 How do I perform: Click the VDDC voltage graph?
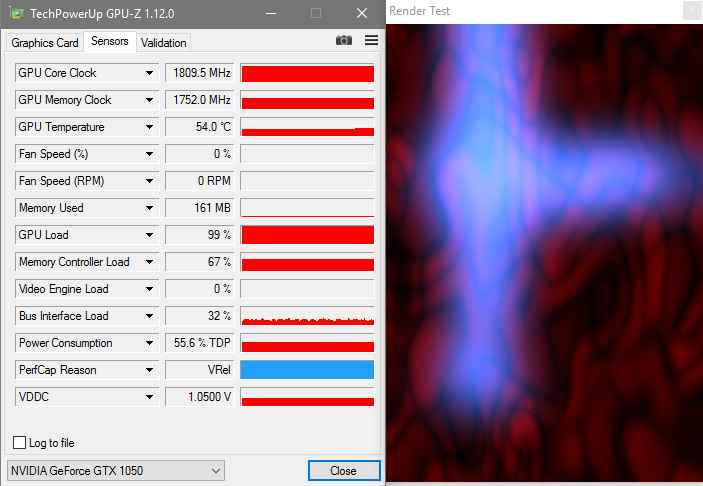click(307, 397)
